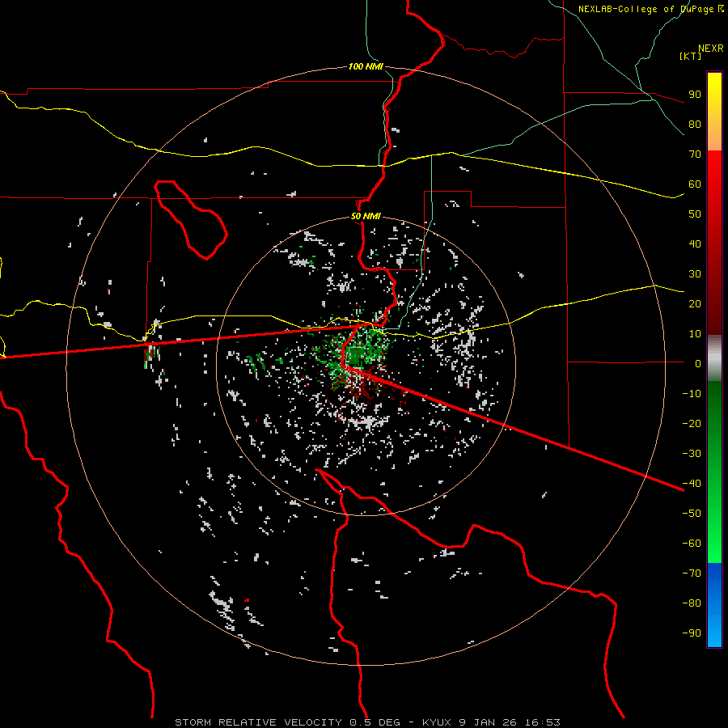Click the -60 value on the velocity scale
This screenshot has height=728, width=728.
tap(692, 544)
